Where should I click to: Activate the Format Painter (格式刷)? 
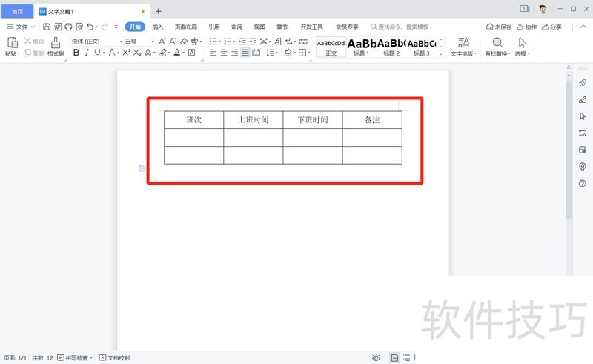(56, 47)
